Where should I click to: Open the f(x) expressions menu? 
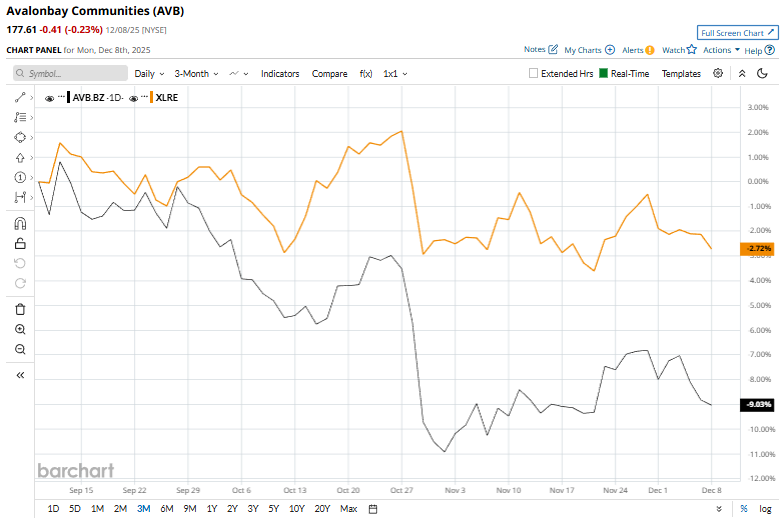coord(366,74)
